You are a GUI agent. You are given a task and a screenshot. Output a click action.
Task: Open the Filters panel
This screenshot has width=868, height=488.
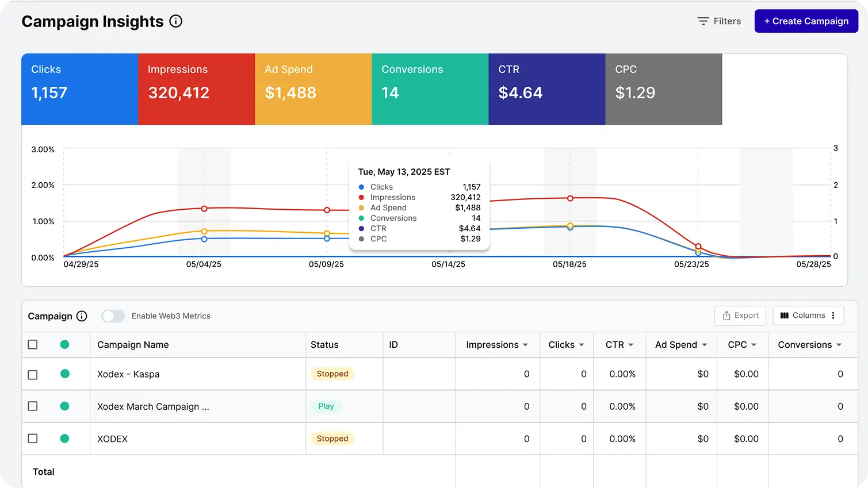[719, 21]
